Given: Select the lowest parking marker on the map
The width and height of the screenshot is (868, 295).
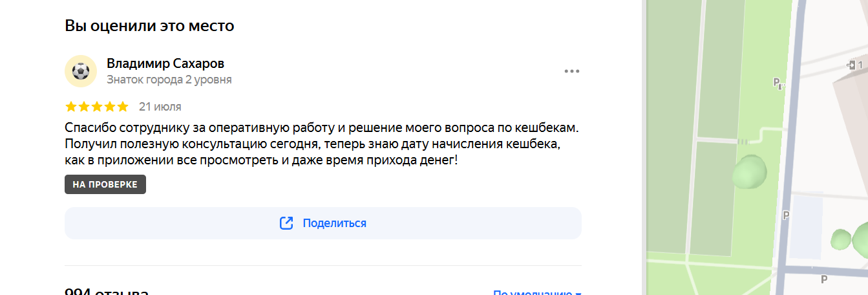Looking at the screenshot, I should coord(823,279).
